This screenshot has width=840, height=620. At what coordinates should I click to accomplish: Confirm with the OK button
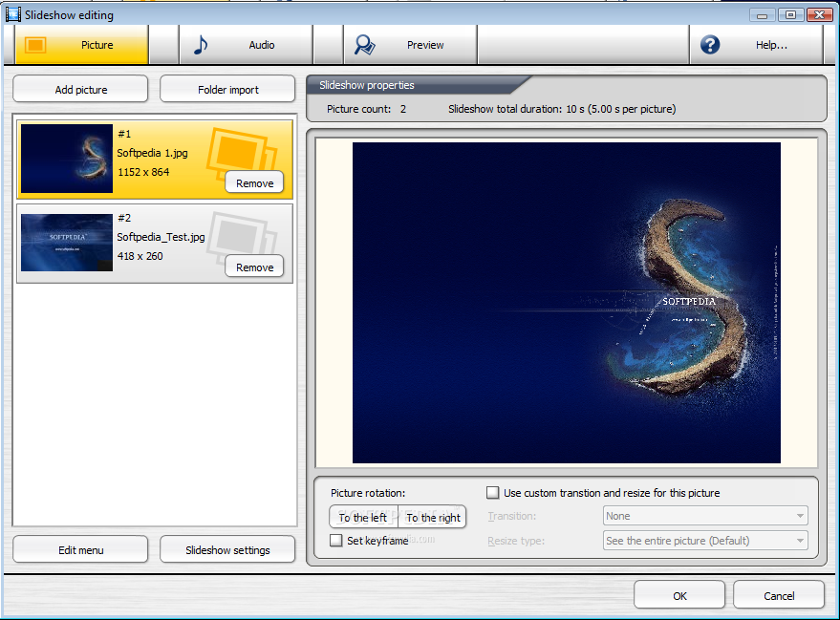point(679,595)
